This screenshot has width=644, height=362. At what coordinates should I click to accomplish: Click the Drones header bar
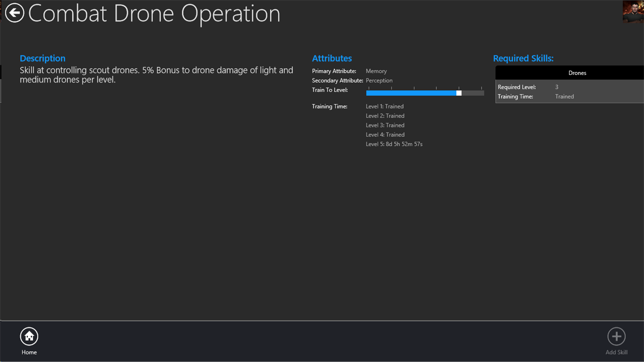pos(577,73)
